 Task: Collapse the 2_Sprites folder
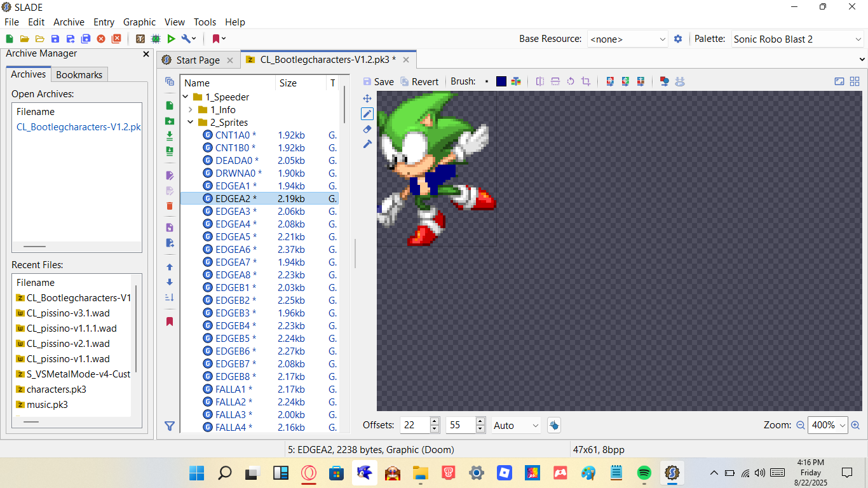click(190, 123)
